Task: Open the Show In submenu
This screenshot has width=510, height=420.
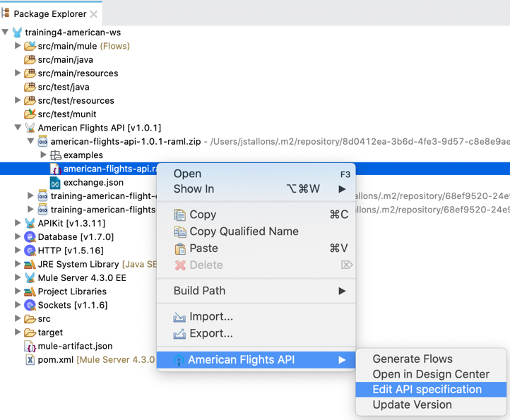Action: (256, 189)
